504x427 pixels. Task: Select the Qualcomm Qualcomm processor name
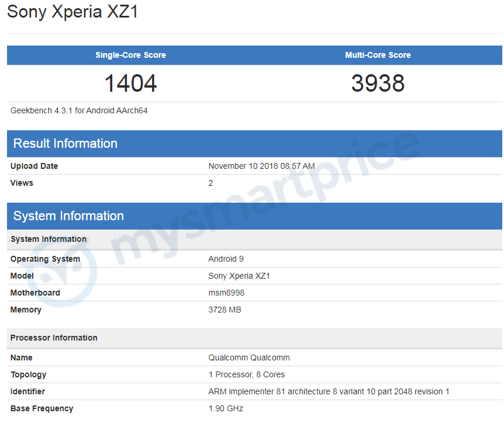click(249, 357)
